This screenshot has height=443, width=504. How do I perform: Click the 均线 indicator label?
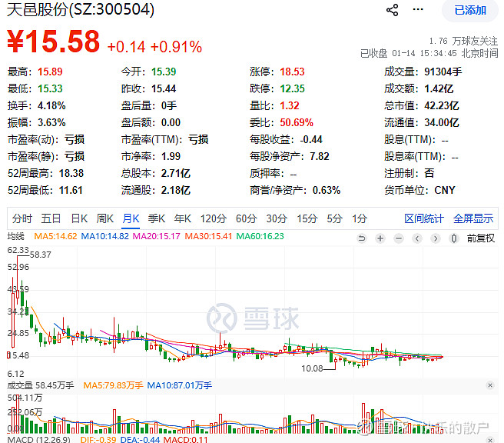coord(15,236)
